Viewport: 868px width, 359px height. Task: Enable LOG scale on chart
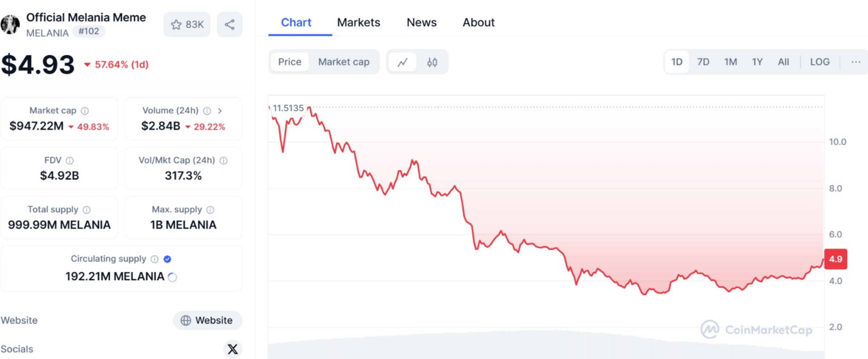click(x=819, y=62)
